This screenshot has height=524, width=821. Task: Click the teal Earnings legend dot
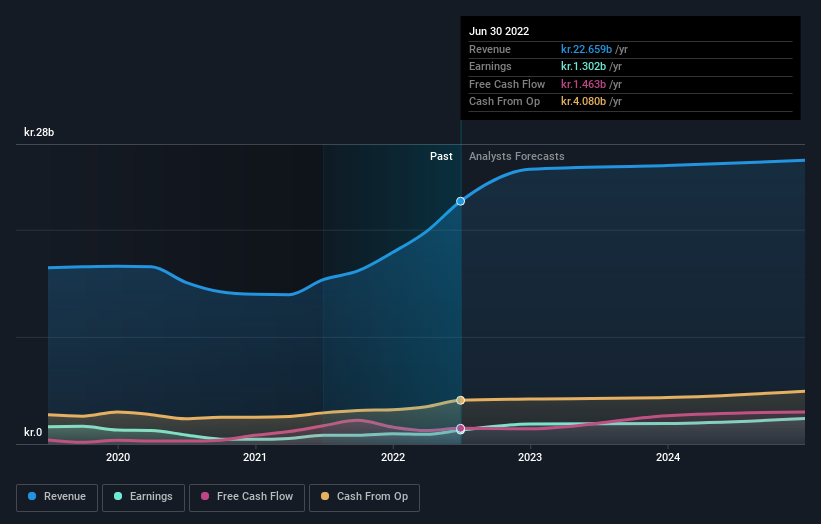118,496
